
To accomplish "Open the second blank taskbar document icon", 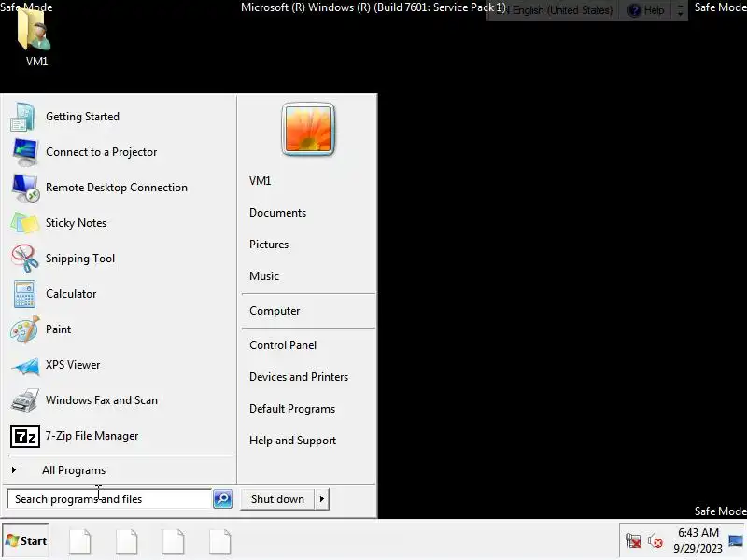I will [127, 541].
